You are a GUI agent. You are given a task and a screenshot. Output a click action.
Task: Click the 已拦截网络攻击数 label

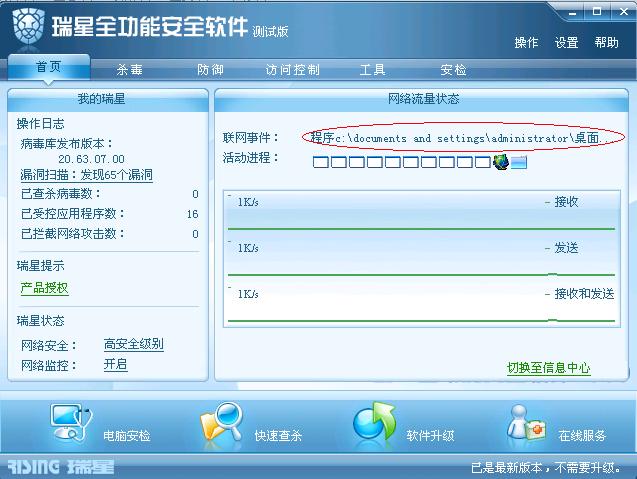point(73,234)
